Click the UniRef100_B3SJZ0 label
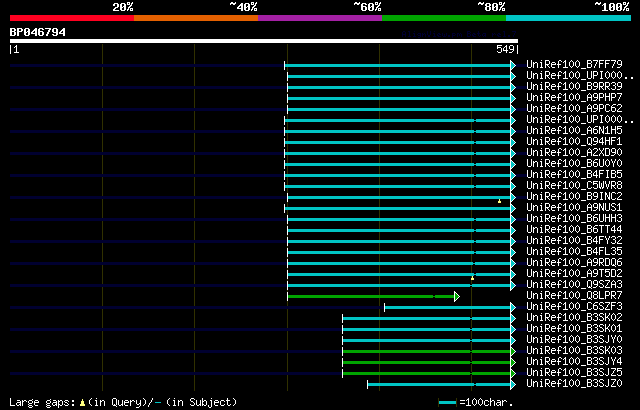Image resolution: width=640 pixels, height=410 pixels. (x=574, y=384)
